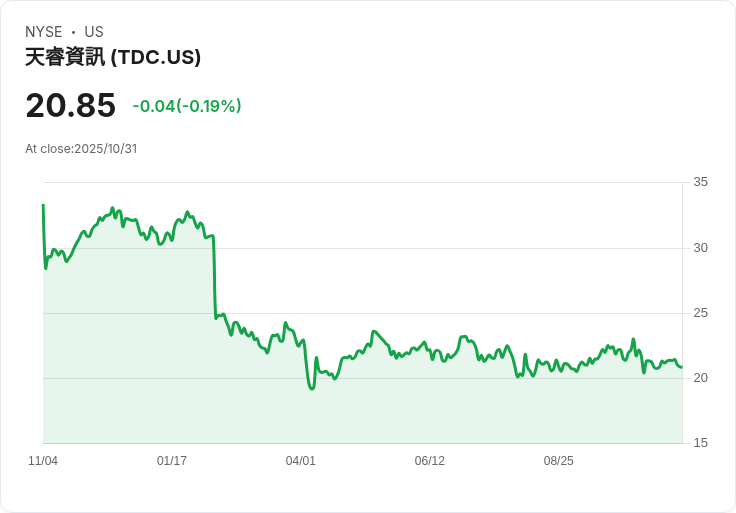Select the 30 price axis label
The width and height of the screenshot is (736, 513).
pos(701,248)
